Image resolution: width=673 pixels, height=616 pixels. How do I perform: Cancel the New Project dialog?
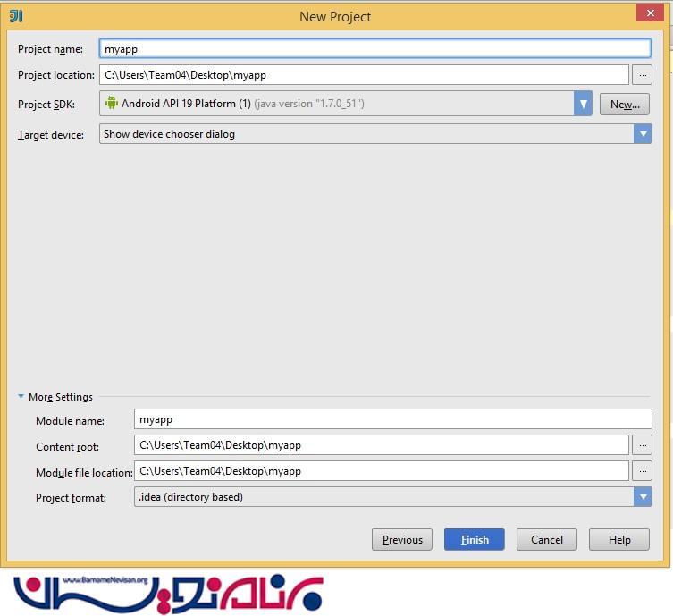[546, 540]
